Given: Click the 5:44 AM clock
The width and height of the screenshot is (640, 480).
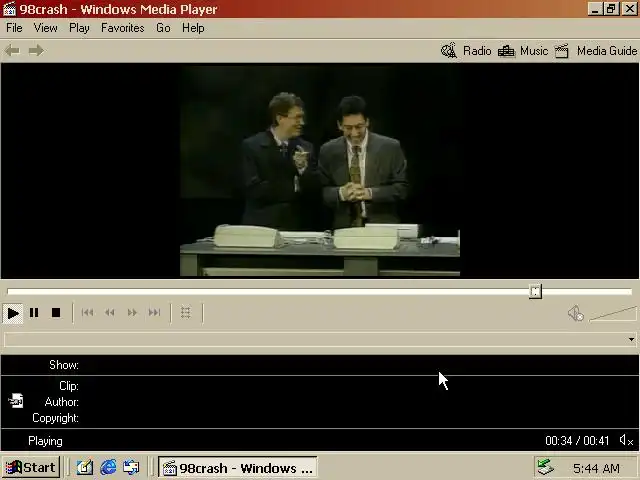Looking at the screenshot, I should click(596, 468).
